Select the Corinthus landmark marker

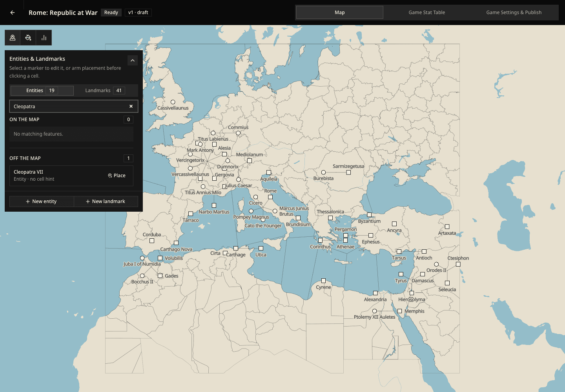pyautogui.click(x=320, y=241)
